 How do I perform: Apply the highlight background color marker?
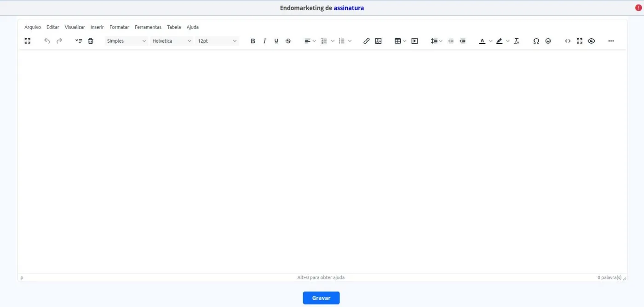point(500,41)
